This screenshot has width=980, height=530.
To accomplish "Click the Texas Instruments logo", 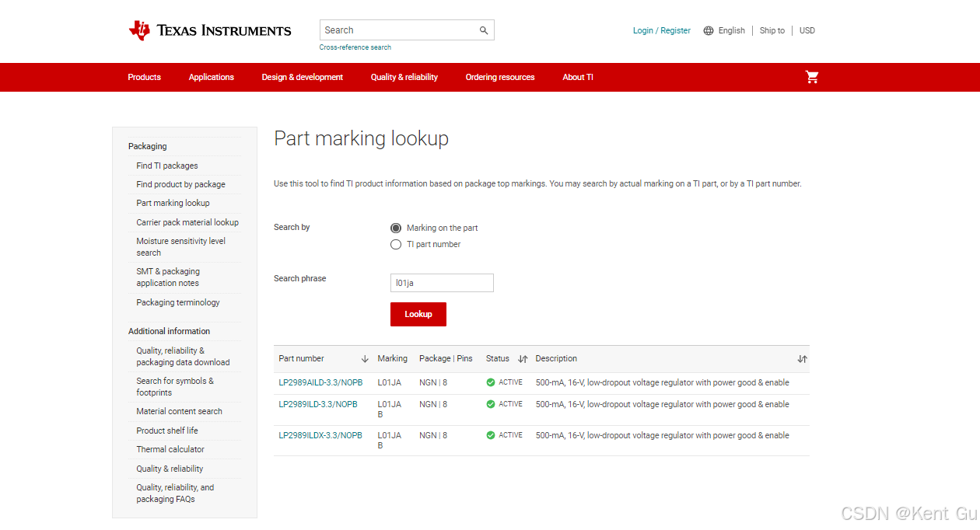I will pos(210,30).
